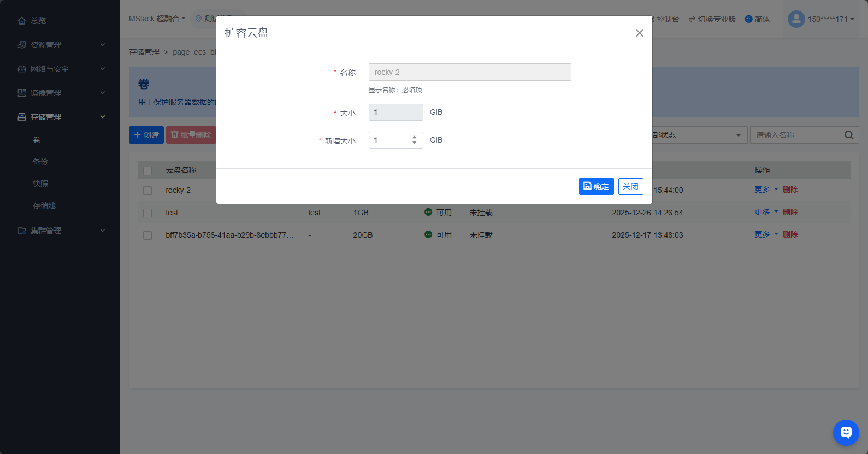Toggle the select-all checkbox in table header
Viewport: 868px width, 454px height.
click(147, 171)
